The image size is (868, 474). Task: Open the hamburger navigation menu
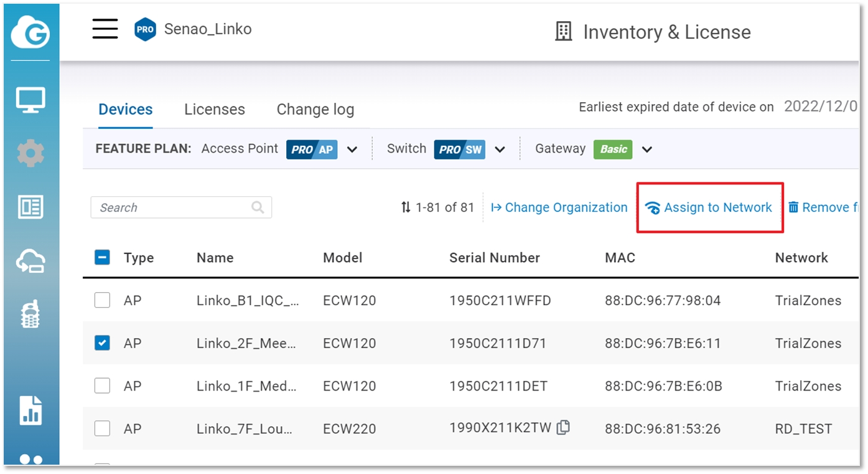(x=105, y=29)
